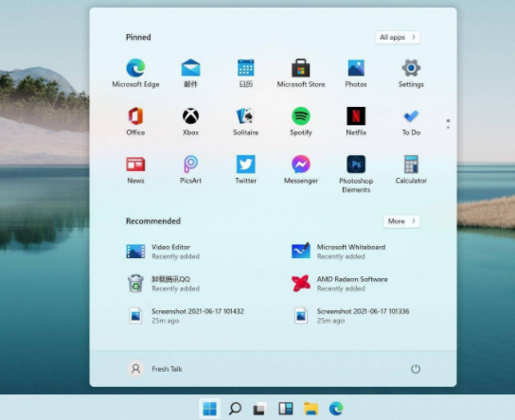
Task: Open Screenshot 2021-06-17 101432 file
Action: point(186,316)
